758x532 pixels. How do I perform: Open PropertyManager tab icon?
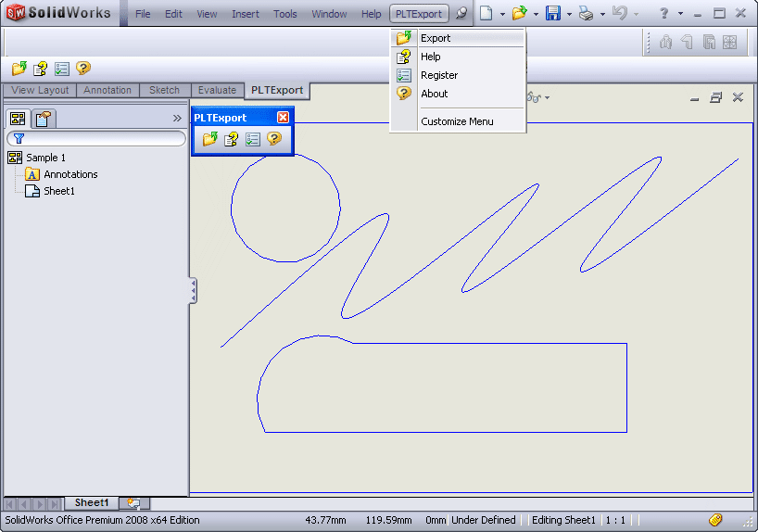pos(43,119)
